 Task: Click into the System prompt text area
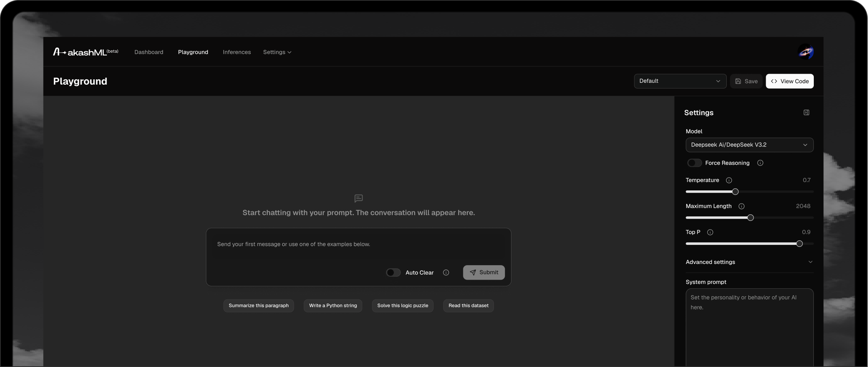click(749, 328)
